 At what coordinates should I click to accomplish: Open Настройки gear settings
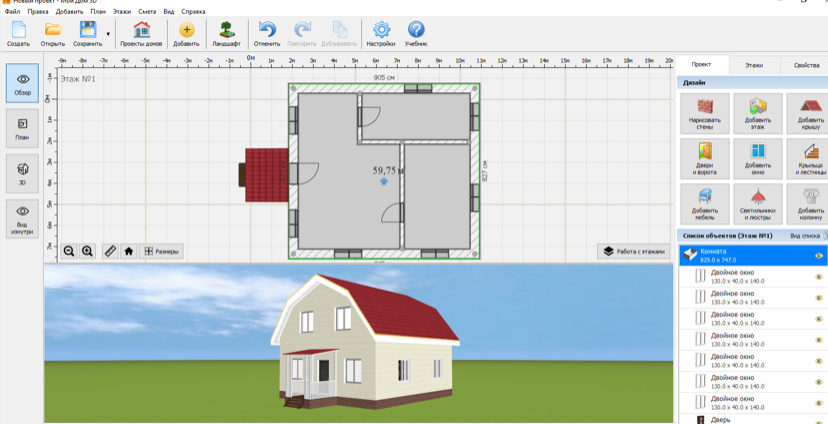click(x=381, y=34)
